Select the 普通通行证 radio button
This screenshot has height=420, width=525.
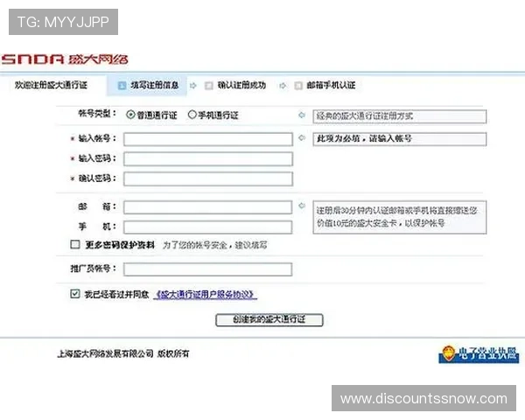130,115
